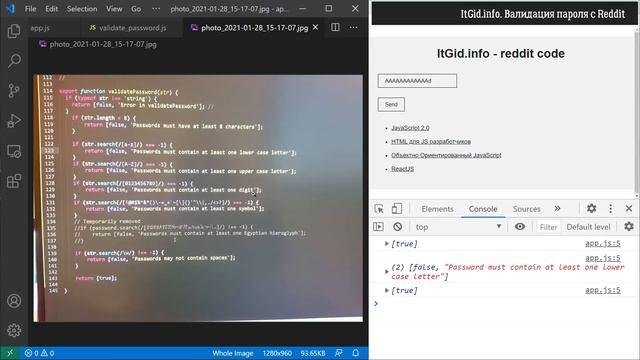This screenshot has width=640, height=360.
Task: Open Remote Explorer view
Action: point(14,151)
